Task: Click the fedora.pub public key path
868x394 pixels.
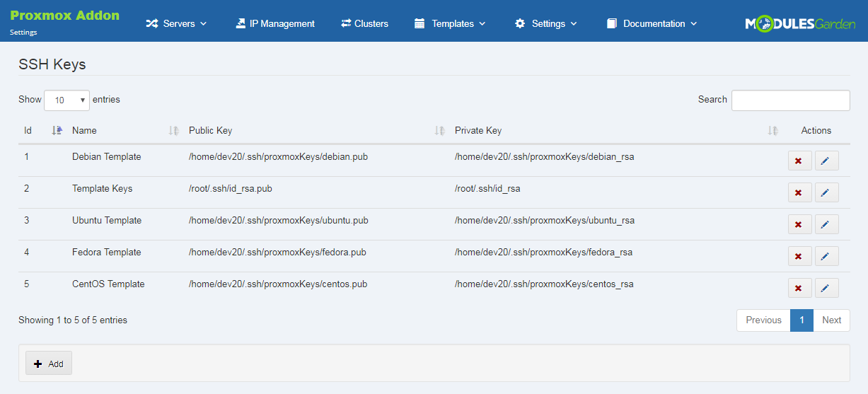Action: coord(277,252)
